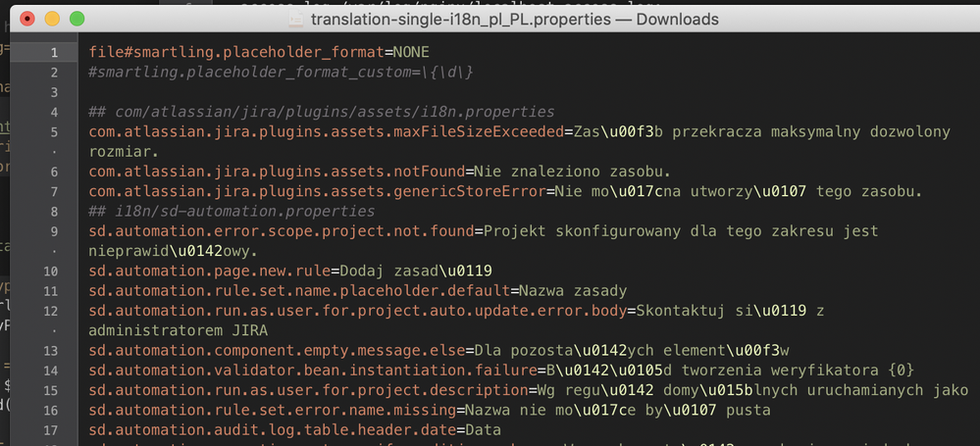This screenshot has height=446, width=980.
Task: Click key sd.automation.run.as.user.for.project.description
Action: pyautogui.click(x=308, y=391)
